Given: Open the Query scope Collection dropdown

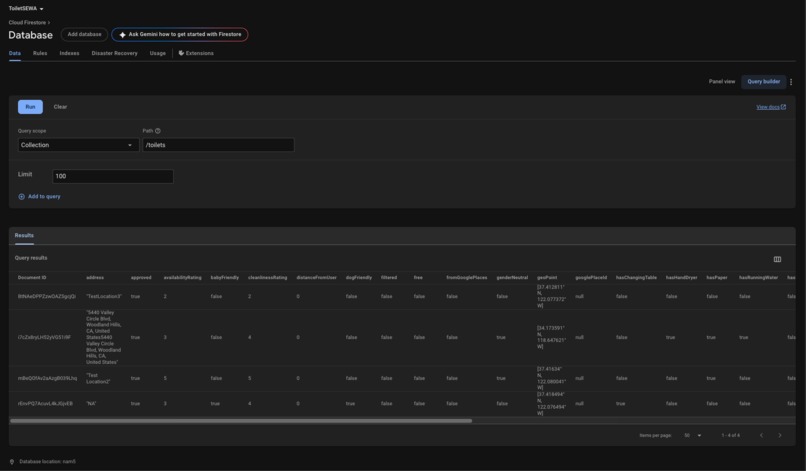Looking at the screenshot, I should click(x=78, y=145).
